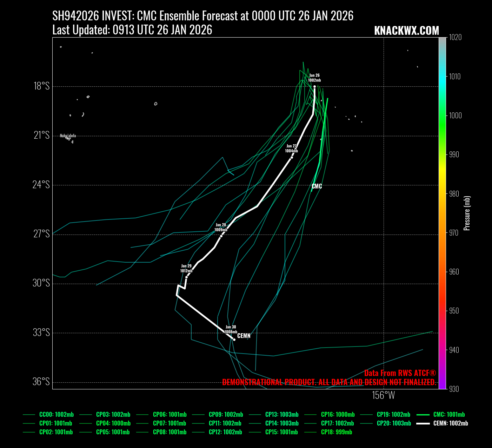Select the Jan 28 1009mb forecast point
The image size is (492, 448).
point(221,236)
